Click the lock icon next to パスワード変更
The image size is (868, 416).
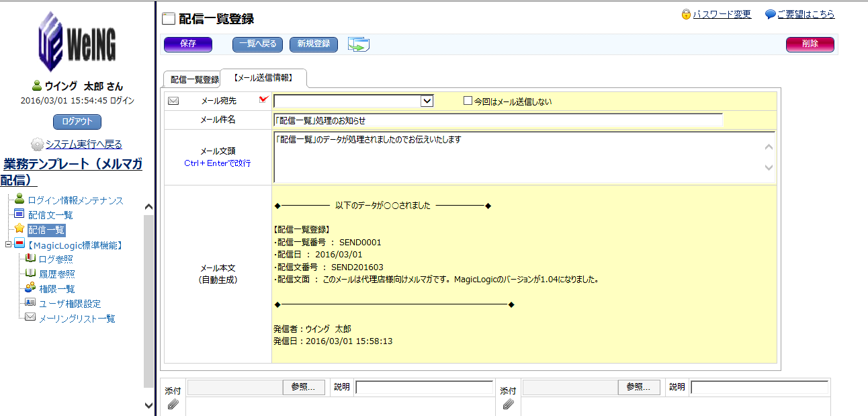(x=685, y=14)
